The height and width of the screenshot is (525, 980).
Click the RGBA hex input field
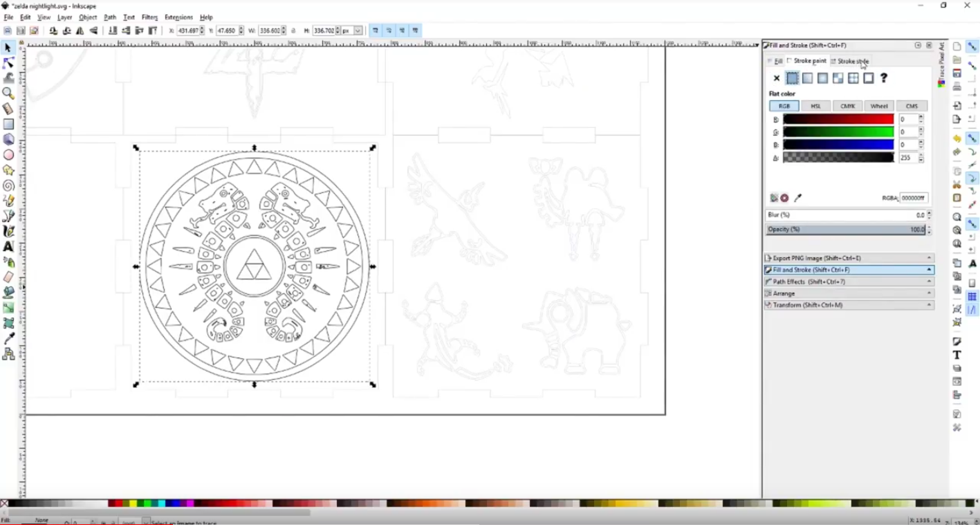click(x=914, y=198)
